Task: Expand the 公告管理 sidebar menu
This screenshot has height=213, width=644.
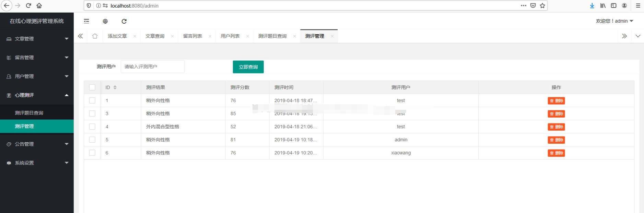Action: [37, 144]
